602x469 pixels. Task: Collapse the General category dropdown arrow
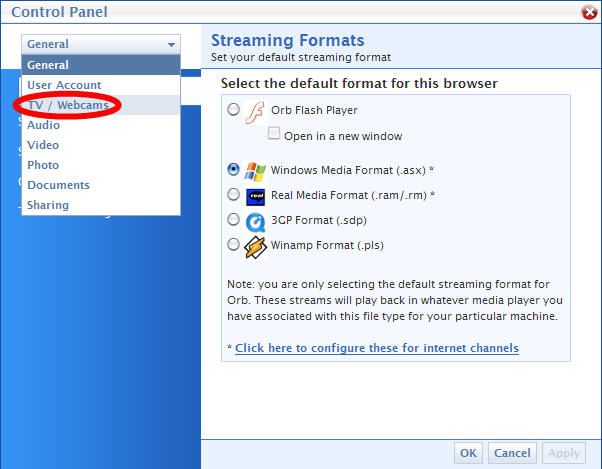tap(171, 45)
